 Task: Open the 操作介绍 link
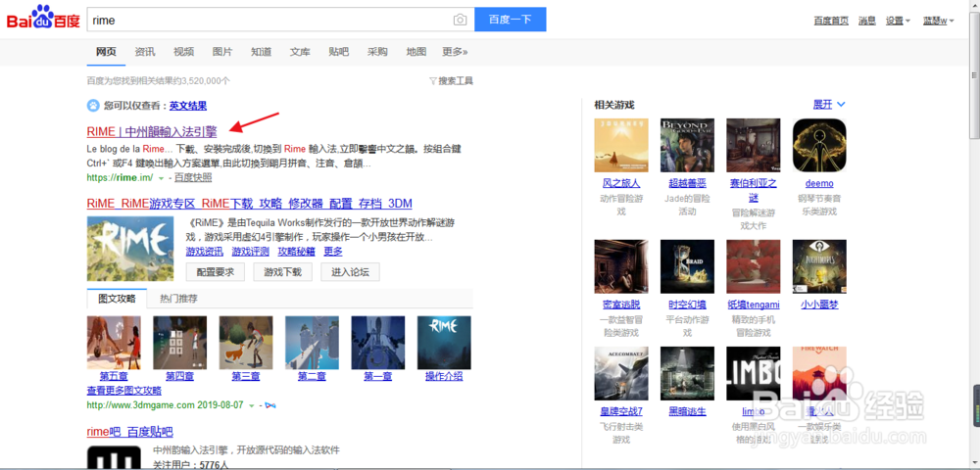click(444, 376)
